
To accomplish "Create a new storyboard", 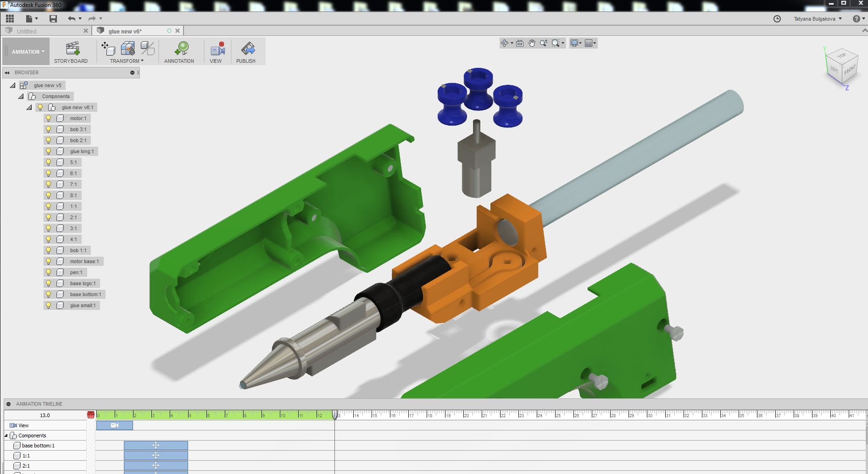I will tap(72, 49).
